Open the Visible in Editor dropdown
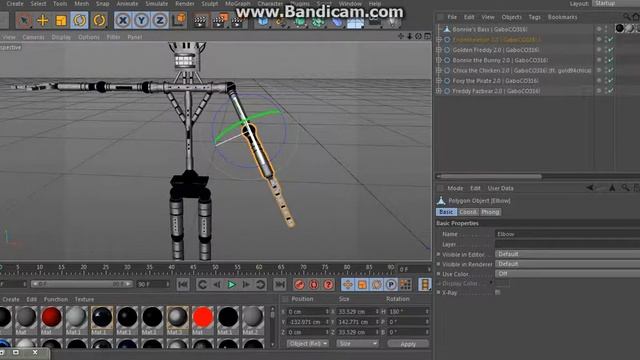Image resolution: width=640 pixels, height=360 pixels. (x=567, y=254)
